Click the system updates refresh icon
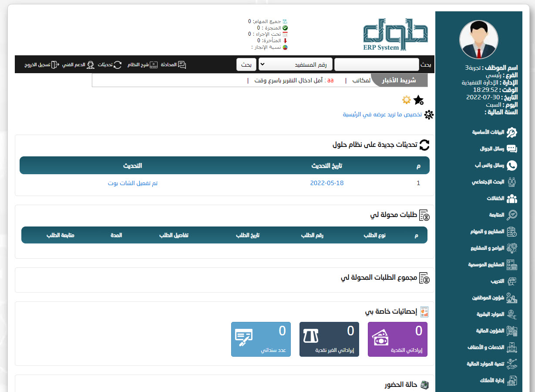 (x=118, y=65)
